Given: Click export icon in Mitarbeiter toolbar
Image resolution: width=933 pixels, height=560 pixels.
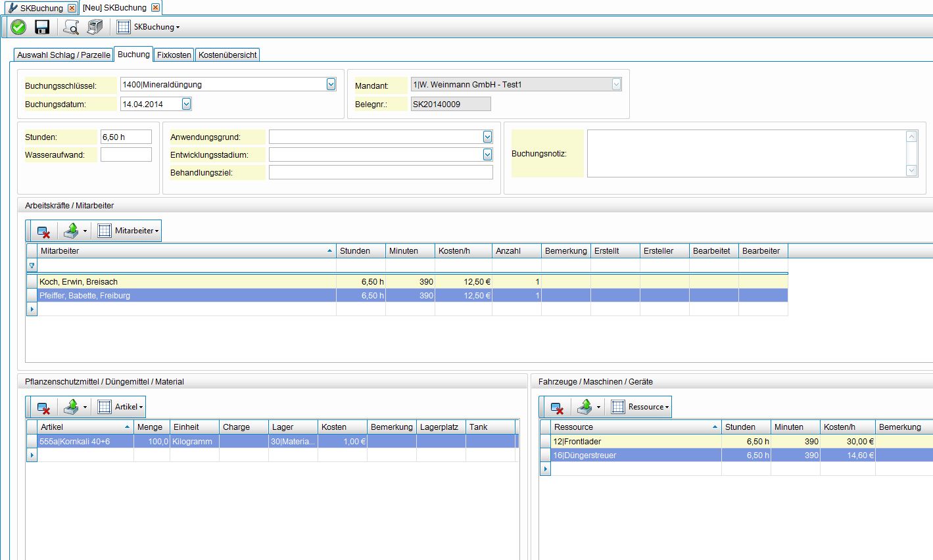Looking at the screenshot, I should (x=71, y=231).
